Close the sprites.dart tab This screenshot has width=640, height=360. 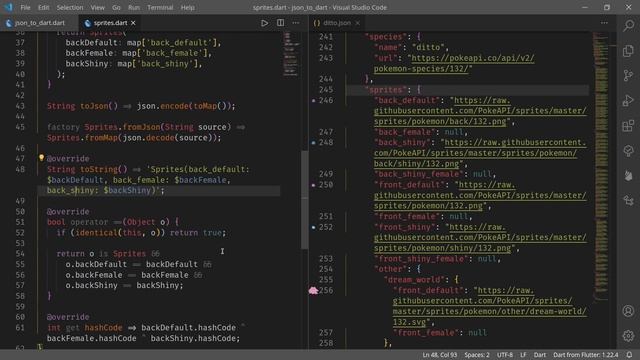(x=133, y=23)
